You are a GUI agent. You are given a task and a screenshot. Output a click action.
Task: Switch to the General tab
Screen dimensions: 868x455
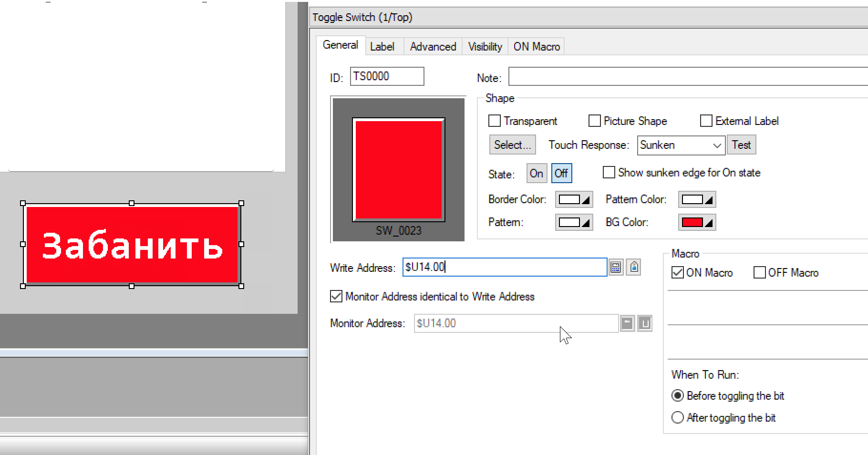pos(341,45)
